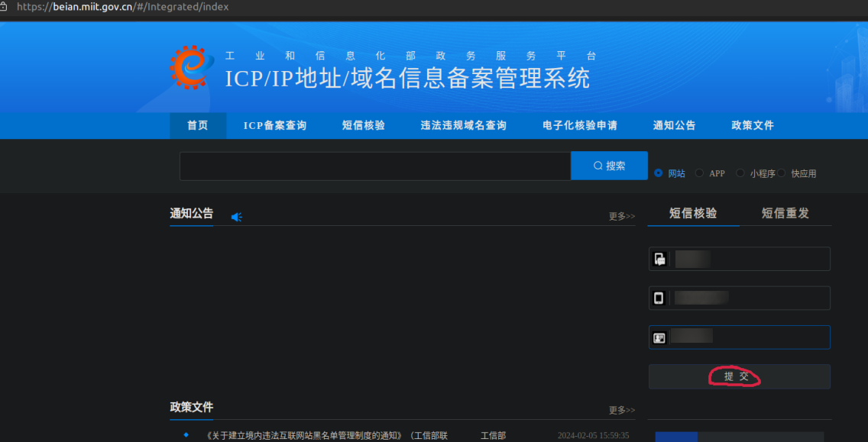Select the APP radio option
This screenshot has height=442, width=868.
tap(699, 173)
